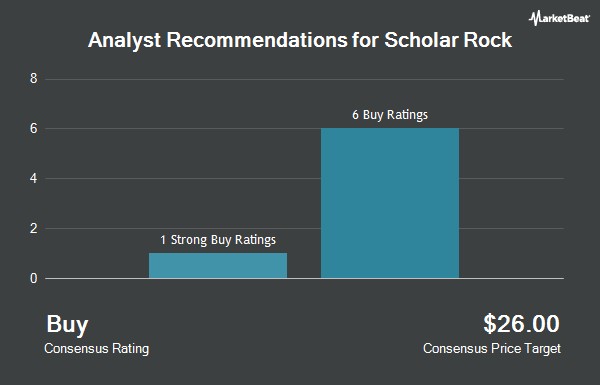Viewport: 600px width, 385px height.
Task: Click the Consensus Rating caption
Action: (96, 349)
